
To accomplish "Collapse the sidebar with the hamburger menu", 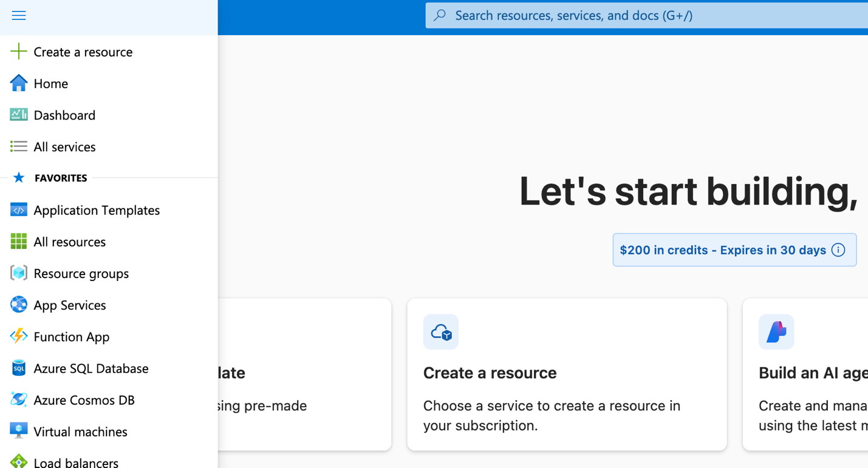I will tap(19, 15).
